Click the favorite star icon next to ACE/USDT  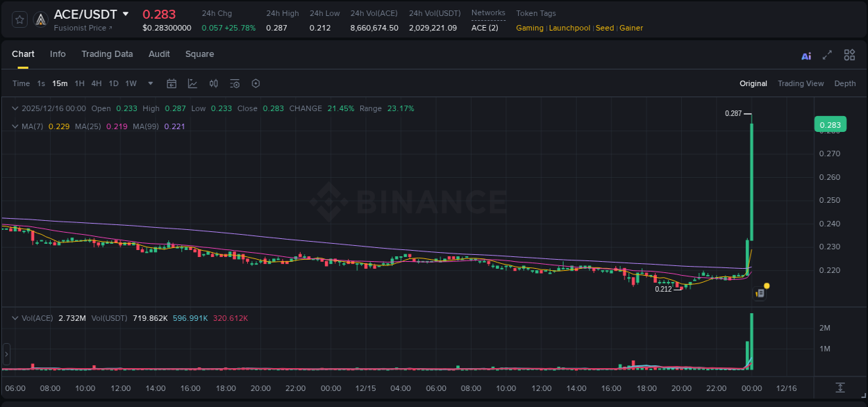click(19, 19)
